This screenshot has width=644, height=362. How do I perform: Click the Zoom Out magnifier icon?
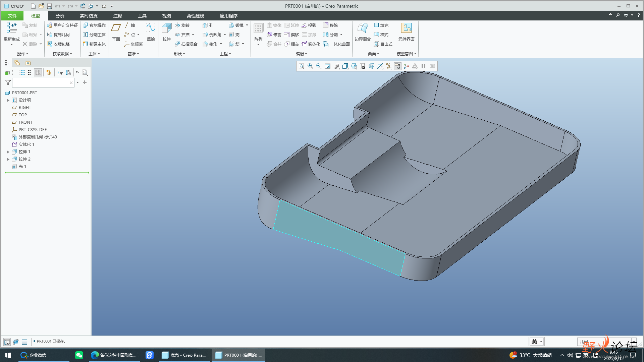319,66
